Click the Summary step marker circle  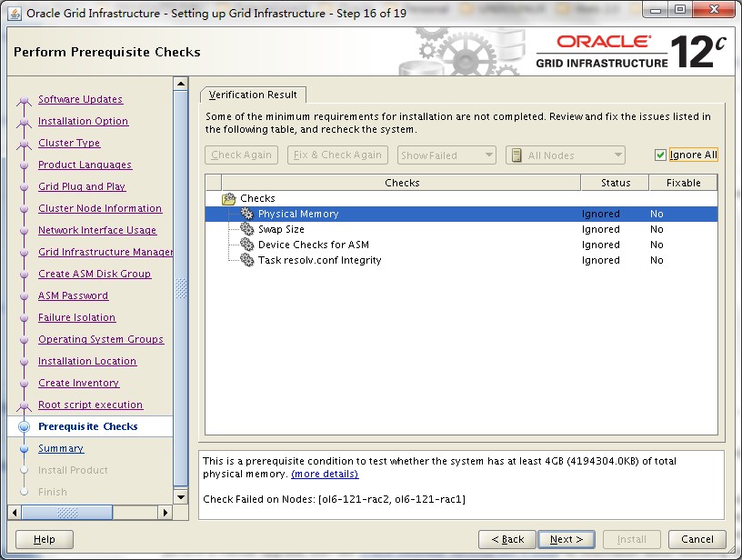pos(24,448)
